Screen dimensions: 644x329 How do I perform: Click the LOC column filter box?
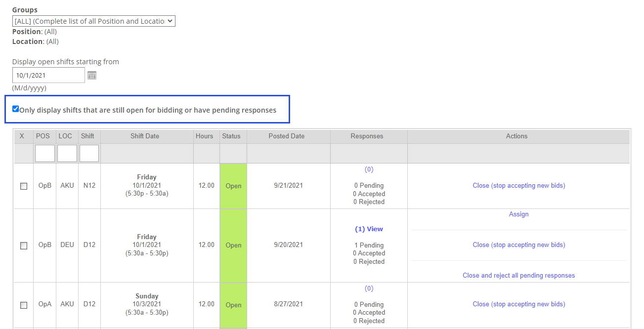[x=67, y=153]
